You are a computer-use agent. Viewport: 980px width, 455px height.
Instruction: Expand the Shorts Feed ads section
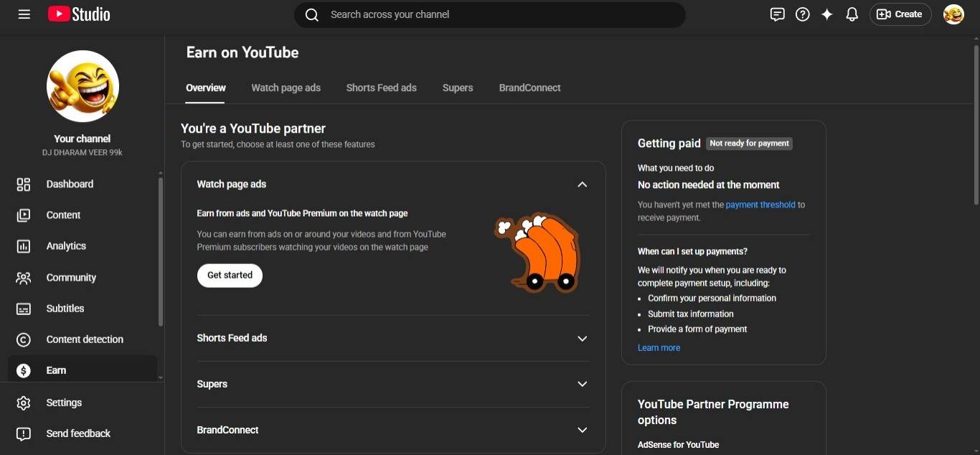click(x=582, y=339)
